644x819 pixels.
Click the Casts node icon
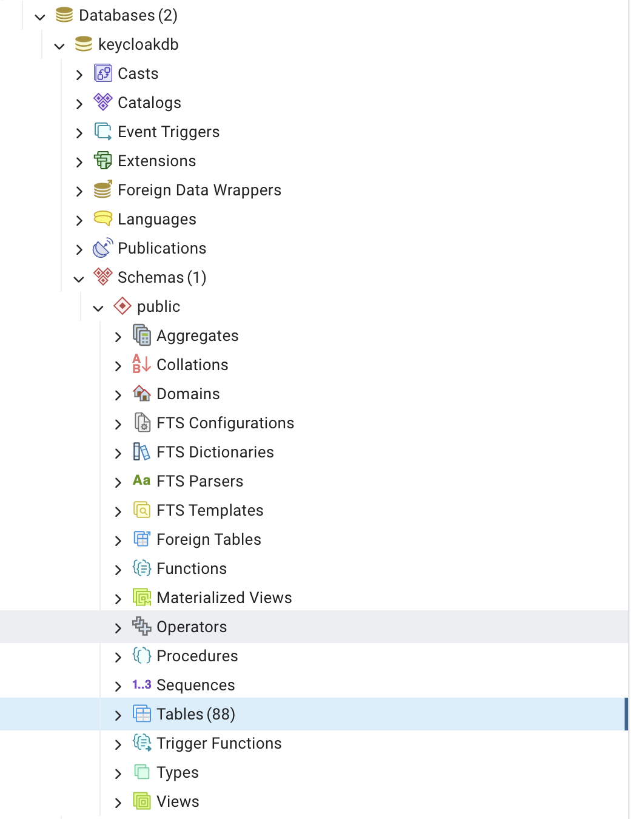(103, 73)
